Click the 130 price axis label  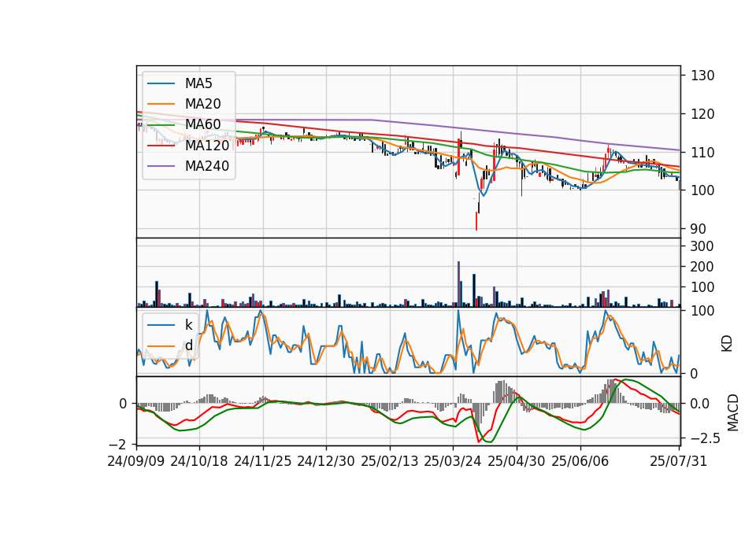[703, 76]
